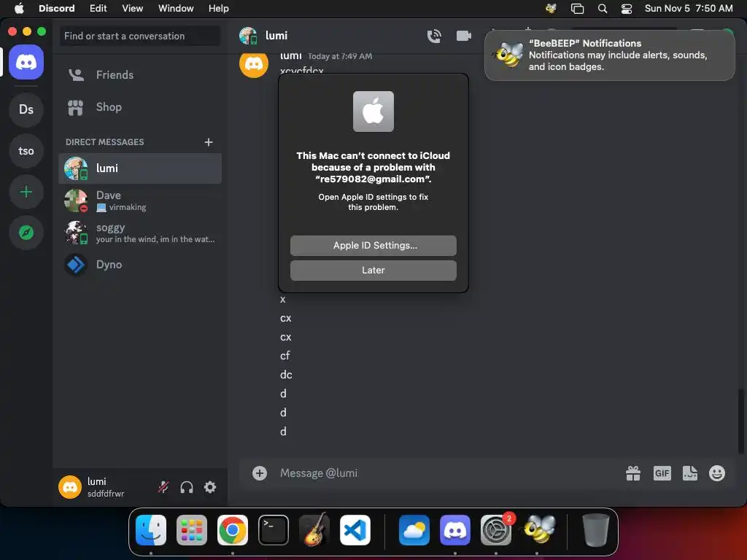Click the Later button in iCloud dialog
Viewport: 747px width, 560px height.
coord(373,271)
